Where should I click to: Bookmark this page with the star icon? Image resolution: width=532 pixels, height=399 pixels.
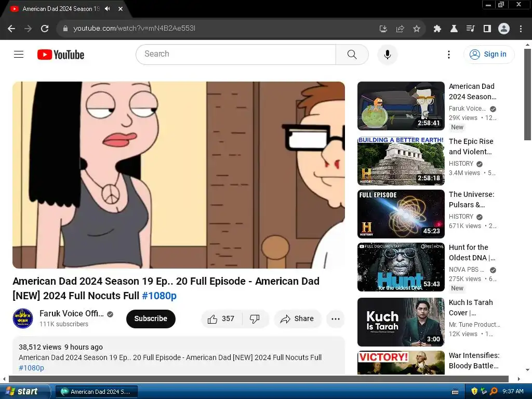point(417,29)
